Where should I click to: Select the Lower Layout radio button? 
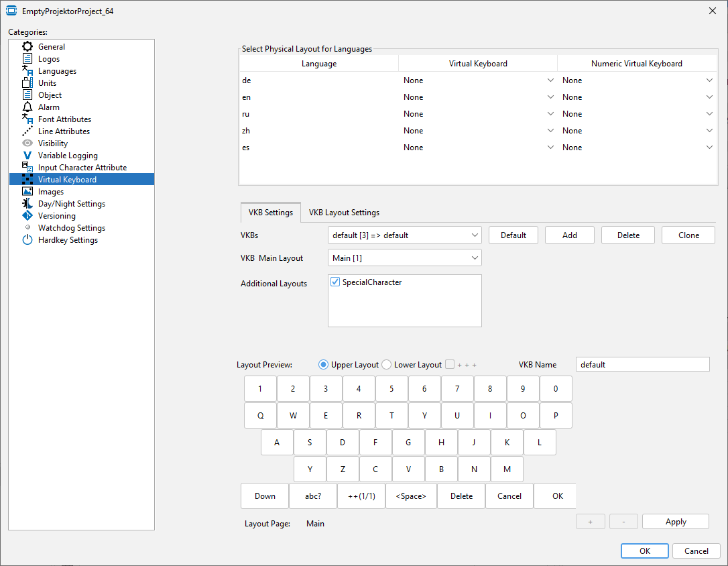pyautogui.click(x=387, y=365)
